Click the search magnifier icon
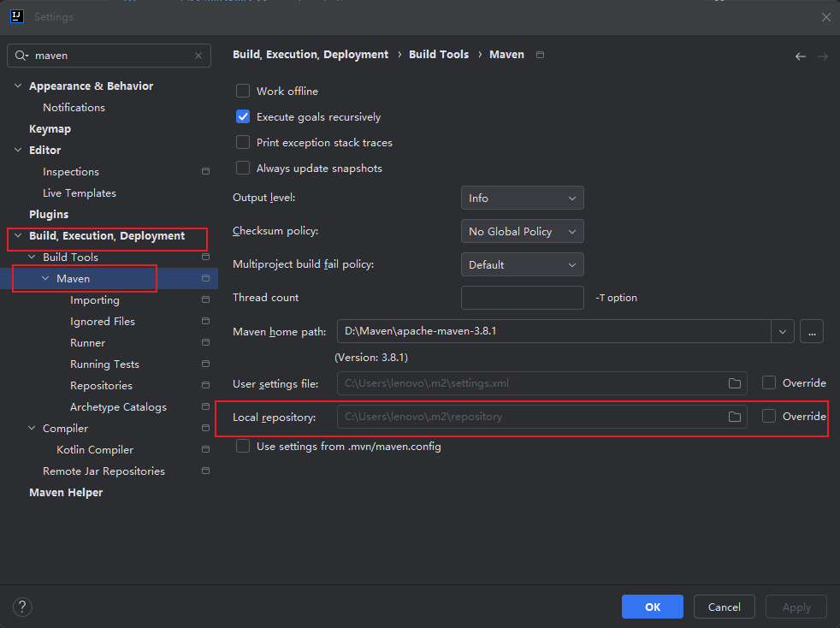Screen dimensions: 840x628 click(21, 56)
